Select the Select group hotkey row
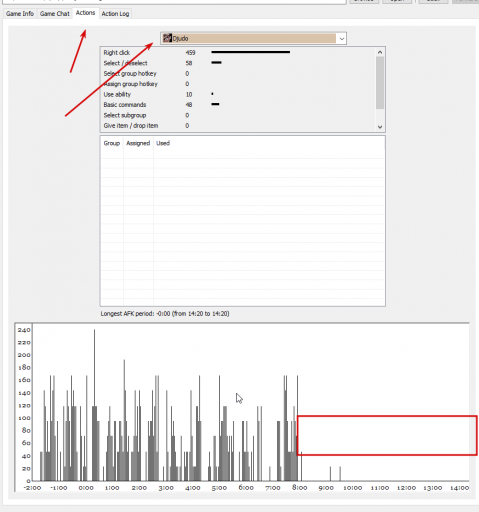 click(238, 73)
